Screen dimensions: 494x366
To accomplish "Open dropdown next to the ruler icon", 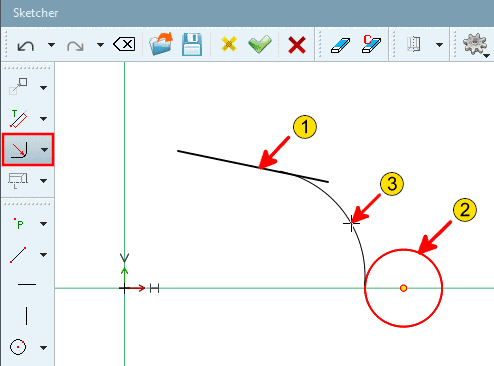I will coord(439,45).
